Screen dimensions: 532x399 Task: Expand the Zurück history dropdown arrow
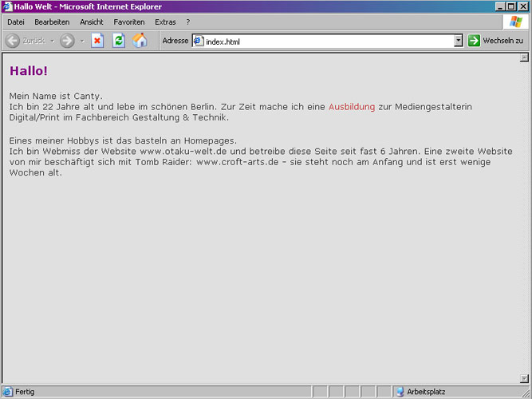pyautogui.click(x=53, y=41)
